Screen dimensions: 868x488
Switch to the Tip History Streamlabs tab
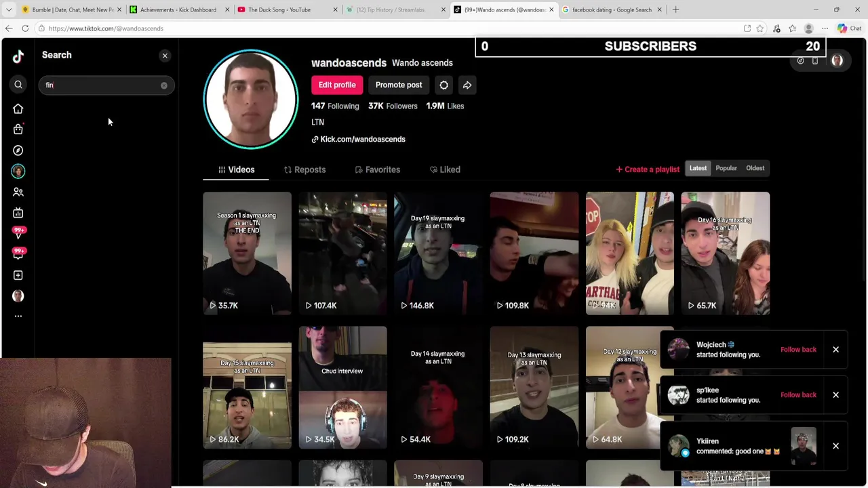click(x=395, y=9)
